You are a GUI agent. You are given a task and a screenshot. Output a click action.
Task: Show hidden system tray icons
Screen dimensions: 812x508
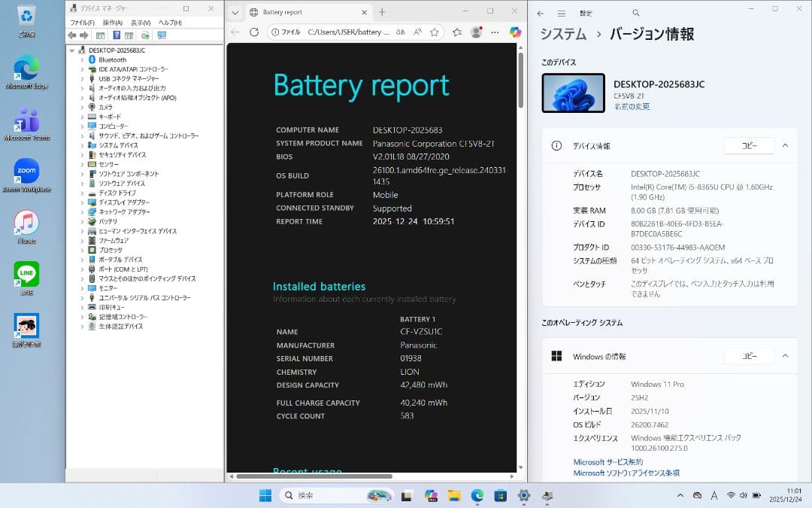coord(680,495)
